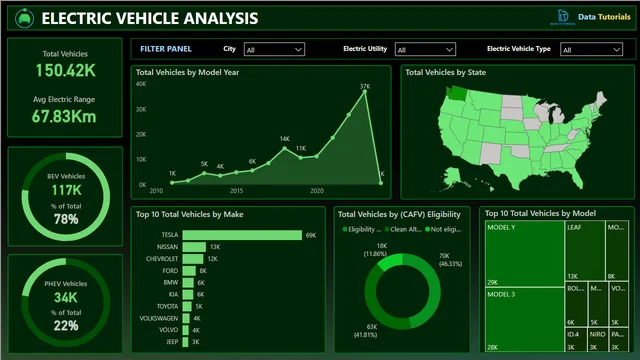The width and height of the screenshot is (640, 360).
Task: Select the BMW bar in Make chart
Action: click(188, 282)
